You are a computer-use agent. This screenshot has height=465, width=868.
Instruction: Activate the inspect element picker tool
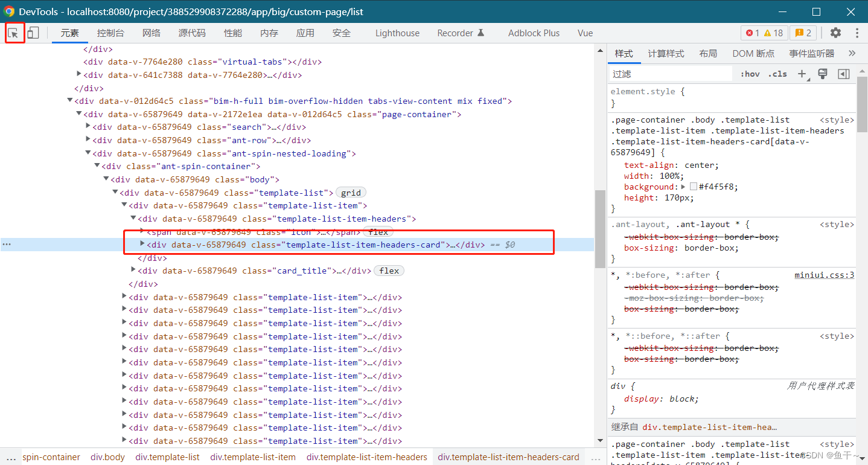(14, 33)
